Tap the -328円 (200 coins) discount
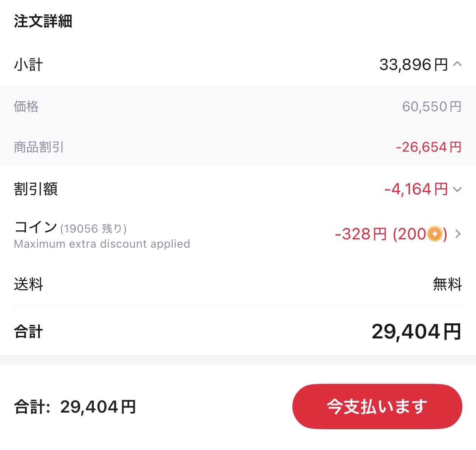 [x=391, y=234]
